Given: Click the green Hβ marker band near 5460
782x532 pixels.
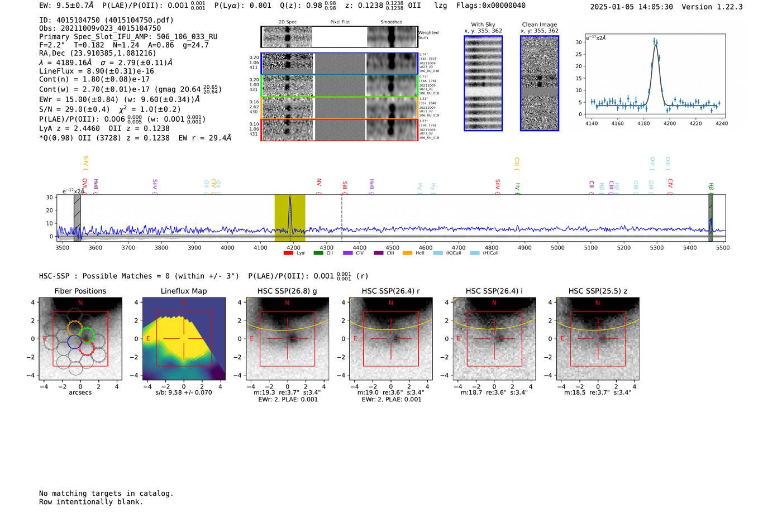Looking at the screenshot, I should (711, 218).
